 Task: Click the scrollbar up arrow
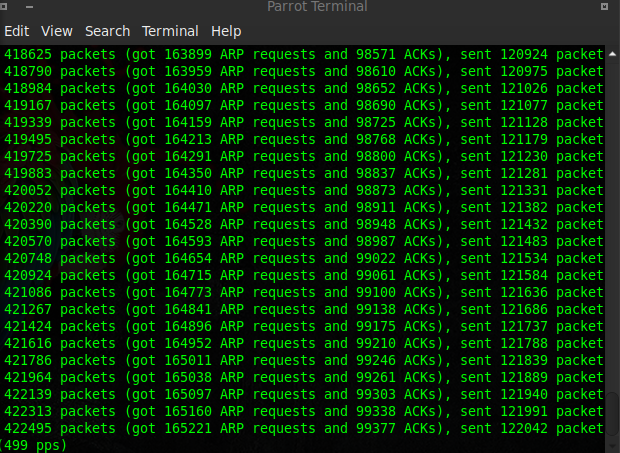click(612, 54)
